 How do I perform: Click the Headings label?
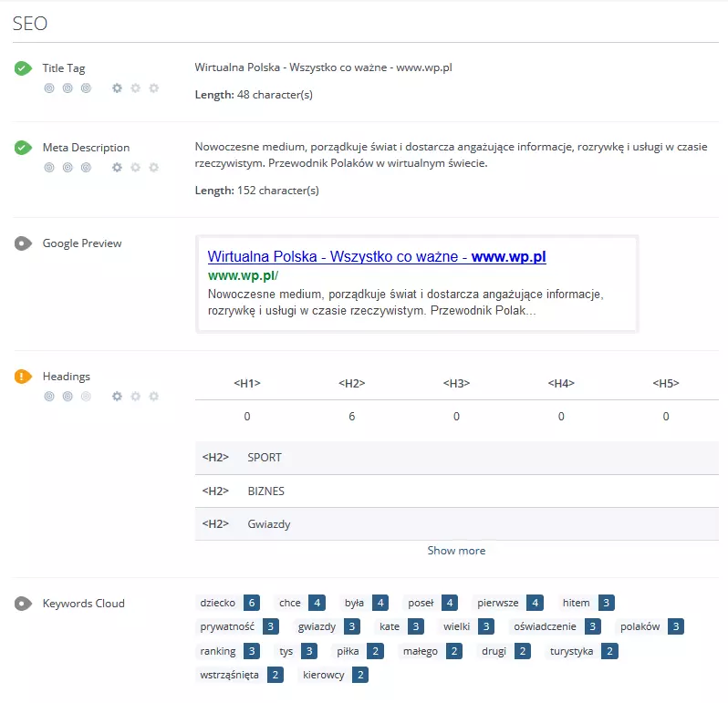67,377
